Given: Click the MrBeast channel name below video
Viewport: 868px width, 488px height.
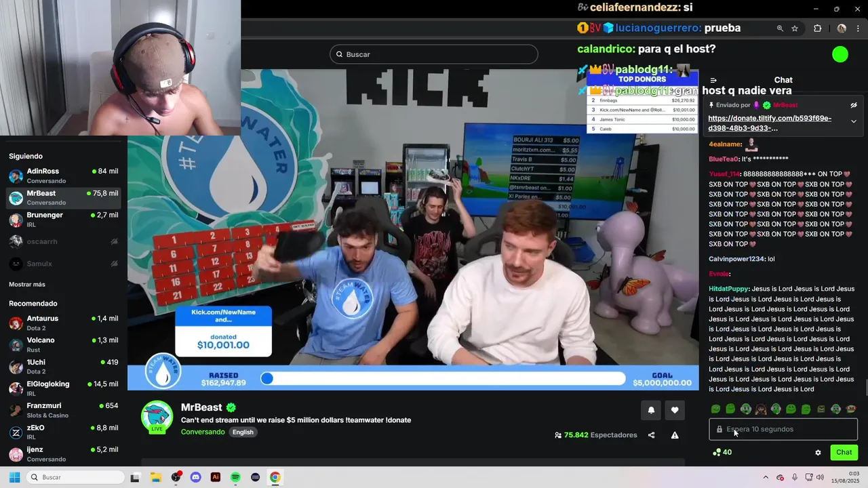Looking at the screenshot, I should click(x=201, y=407).
